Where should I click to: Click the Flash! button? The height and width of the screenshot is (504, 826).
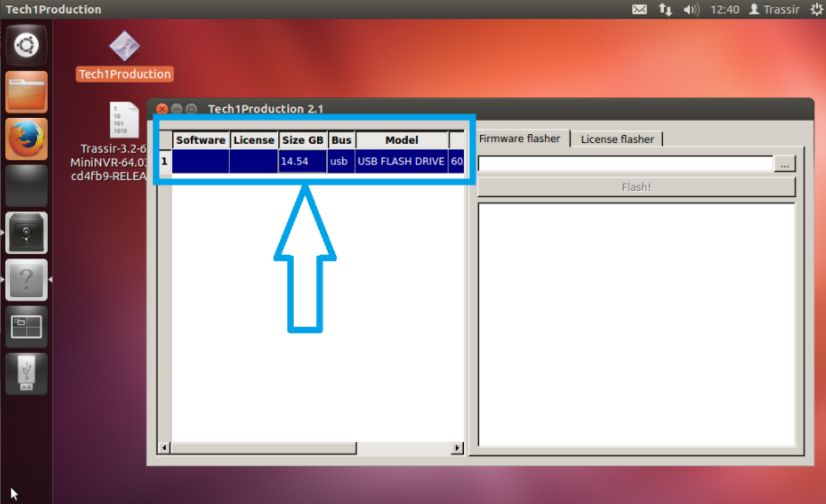[636, 187]
